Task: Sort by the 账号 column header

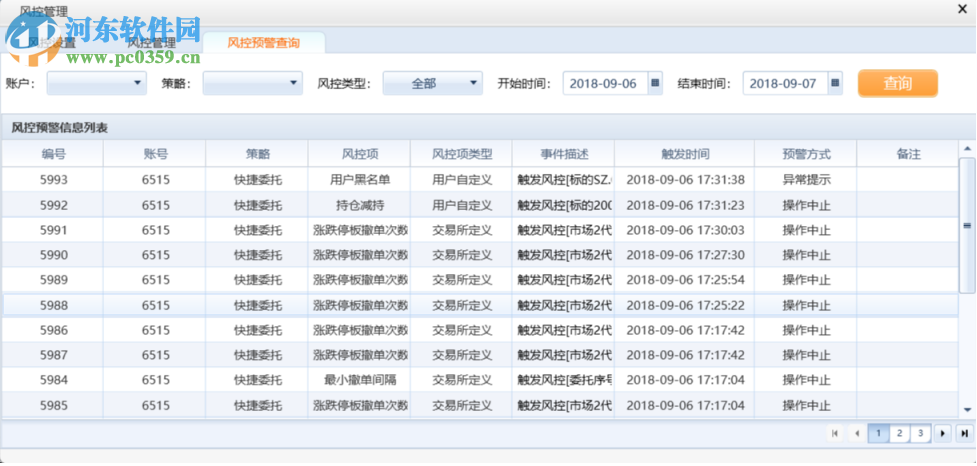Action: point(155,154)
